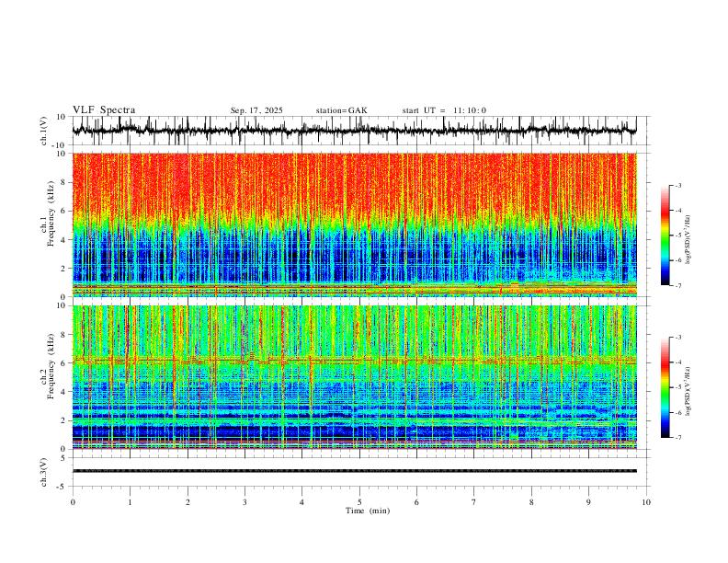Click ch.2 colorbar 'log(PSD)(V²/Hz)' label
The height and width of the screenshot is (563, 728).
coord(688,391)
